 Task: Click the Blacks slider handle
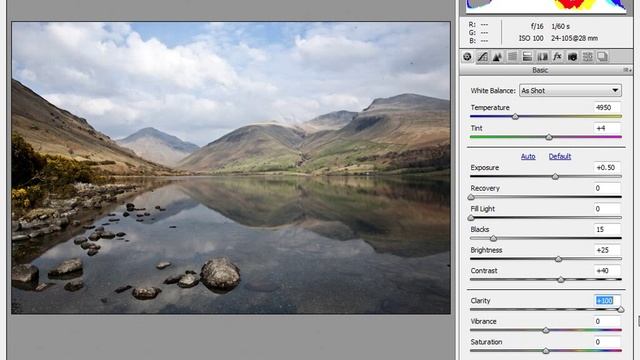[493, 238]
